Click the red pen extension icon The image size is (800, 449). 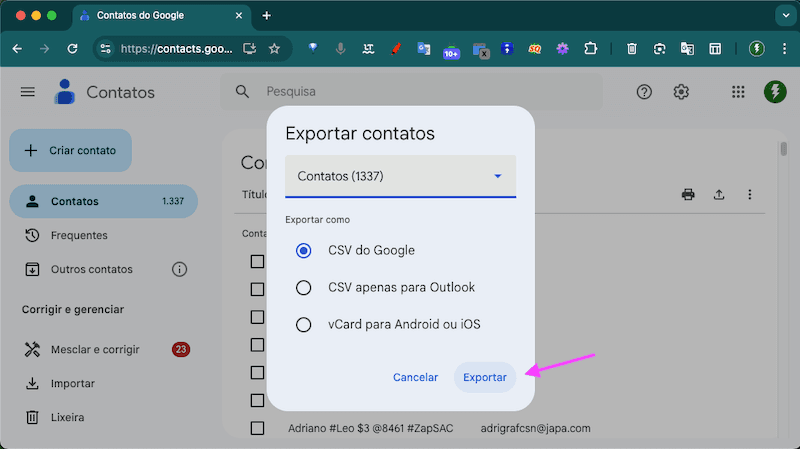pos(396,49)
